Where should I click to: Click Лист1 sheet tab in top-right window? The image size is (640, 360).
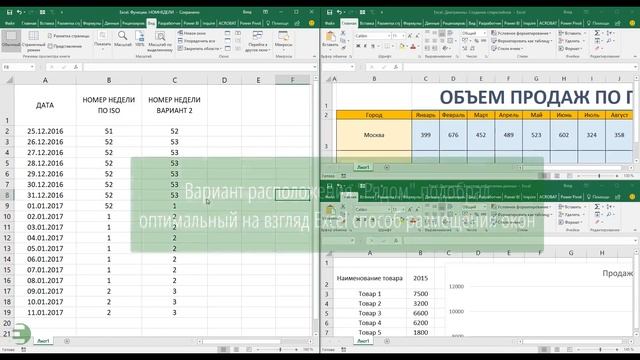point(363,167)
